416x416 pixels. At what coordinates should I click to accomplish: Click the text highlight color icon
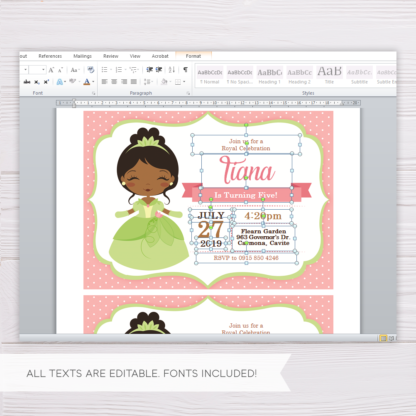[x=72, y=82]
